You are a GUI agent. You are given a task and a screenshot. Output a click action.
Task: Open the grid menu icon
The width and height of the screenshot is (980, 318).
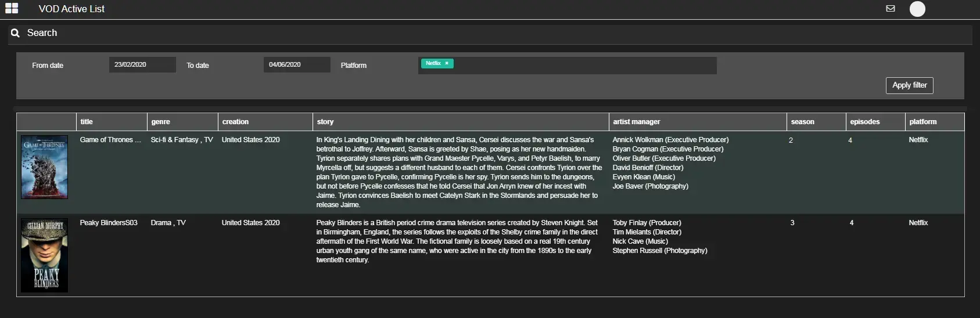point(12,8)
